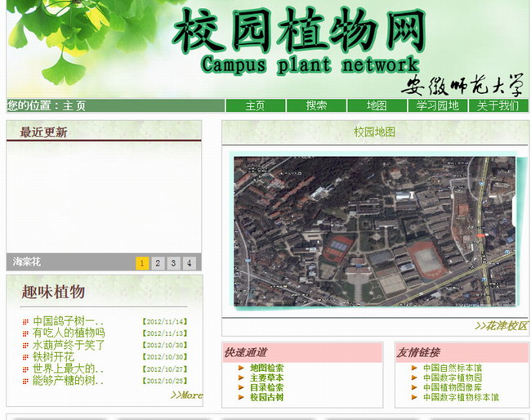531x420 pixels.
Task: View more 趣味植物 via >>More
Action: [x=185, y=395]
